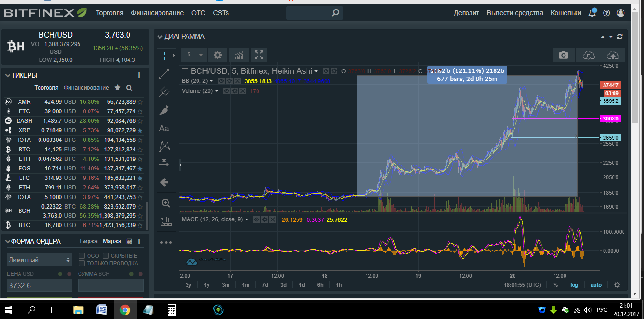Open the CSTs menu
Image resolution: width=644 pixels, height=319 pixels.
pos(221,13)
